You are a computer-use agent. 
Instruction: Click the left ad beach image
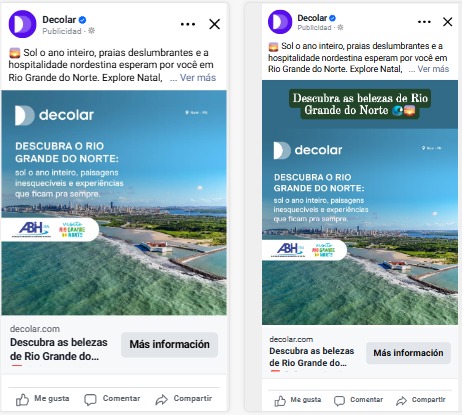pyautogui.click(x=114, y=203)
